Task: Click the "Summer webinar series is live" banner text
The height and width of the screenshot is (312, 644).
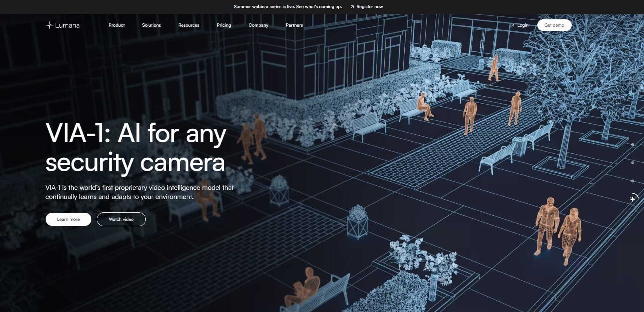Action: point(288,7)
